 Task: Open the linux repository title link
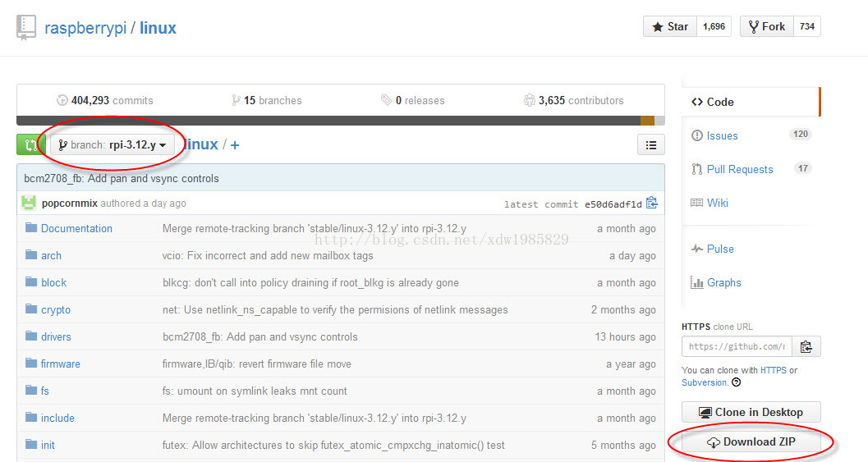tap(158, 28)
